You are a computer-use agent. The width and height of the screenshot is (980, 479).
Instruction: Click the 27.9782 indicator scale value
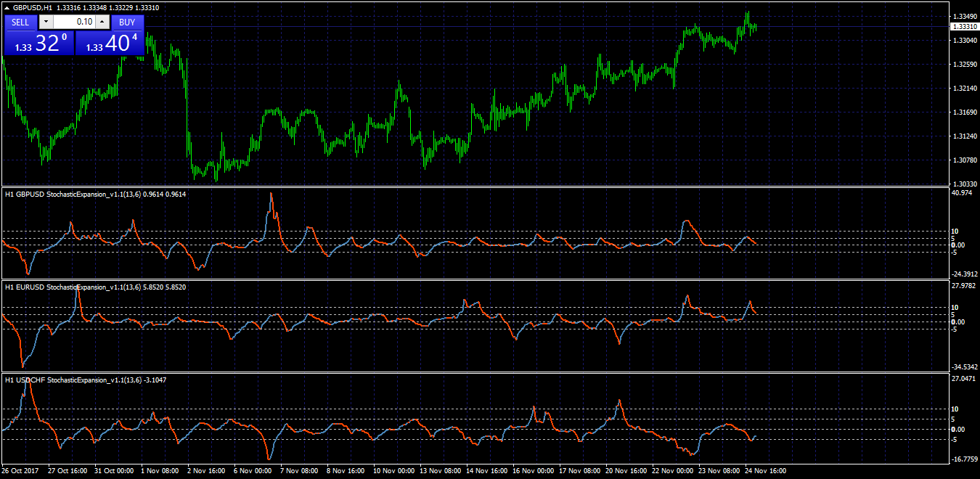[x=963, y=286]
